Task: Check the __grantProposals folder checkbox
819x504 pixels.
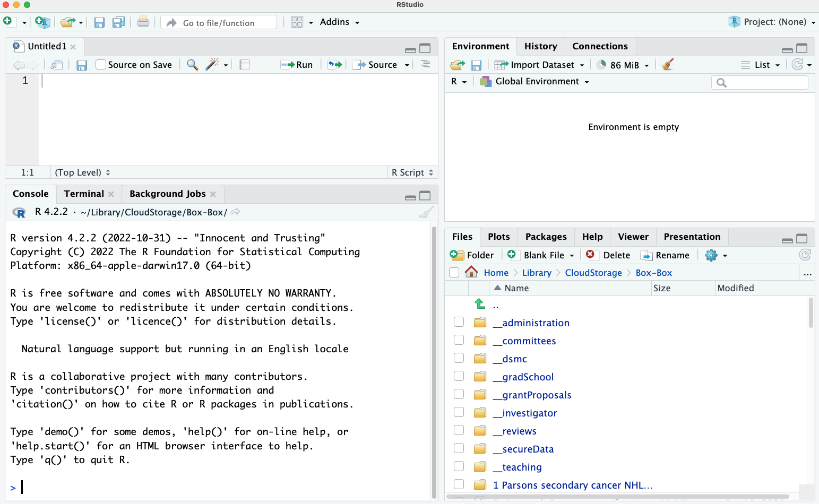Action: click(459, 394)
